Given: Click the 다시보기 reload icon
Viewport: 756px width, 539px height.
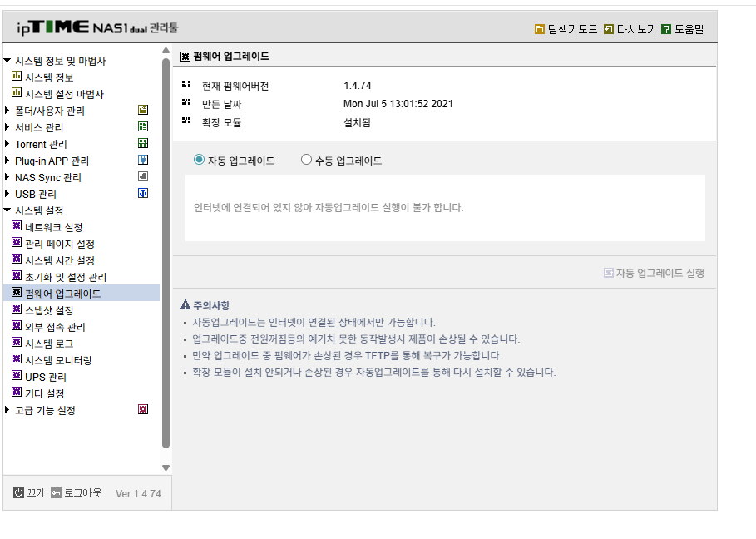Looking at the screenshot, I should tap(609, 29).
